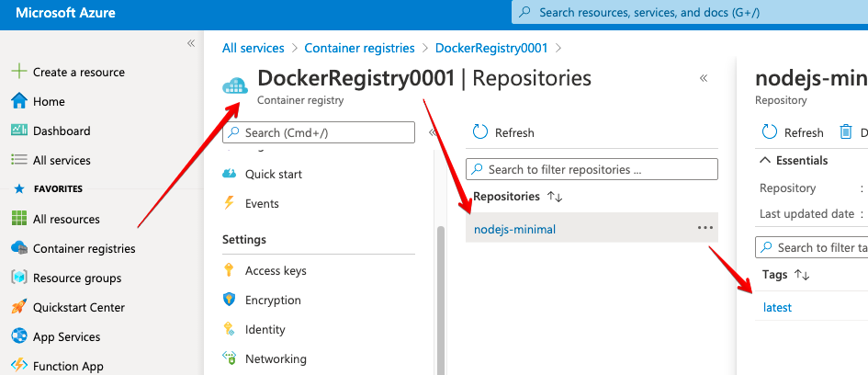Open the Dashboard icon in sidebar
Image resolution: width=868 pixels, height=375 pixels.
point(18,131)
